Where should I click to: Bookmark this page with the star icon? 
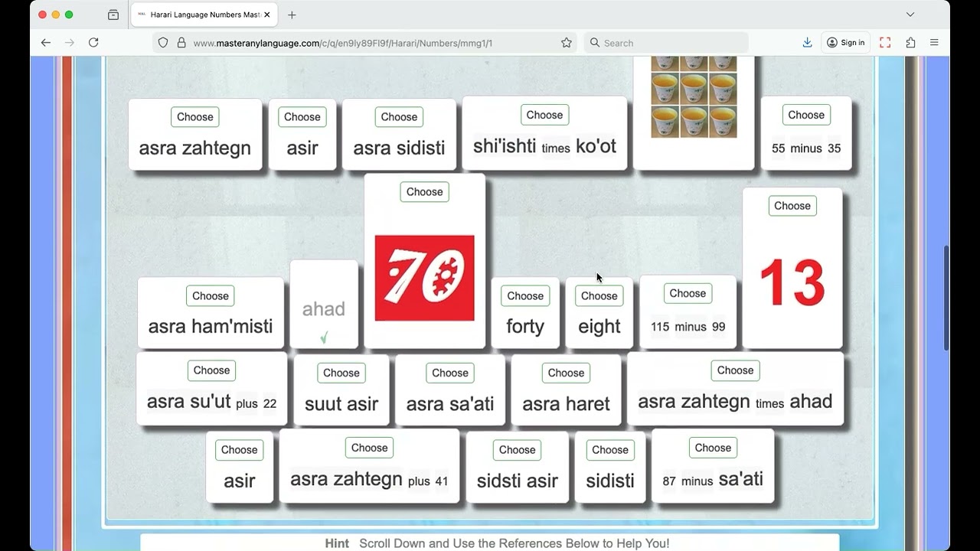point(567,43)
